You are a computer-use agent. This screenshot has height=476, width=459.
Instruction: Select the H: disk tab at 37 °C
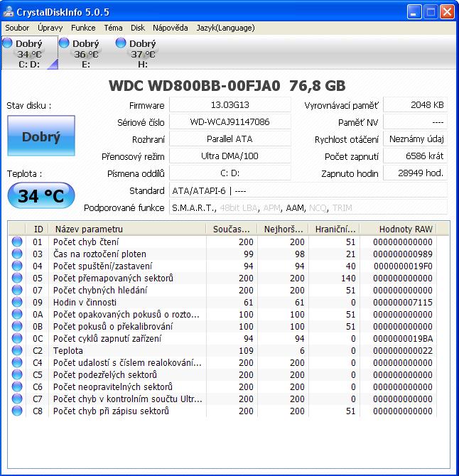click(143, 53)
